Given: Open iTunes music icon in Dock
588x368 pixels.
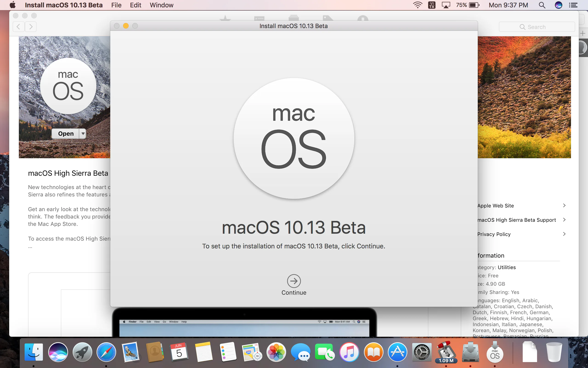Looking at the screenshot, I should click(349, 352).
